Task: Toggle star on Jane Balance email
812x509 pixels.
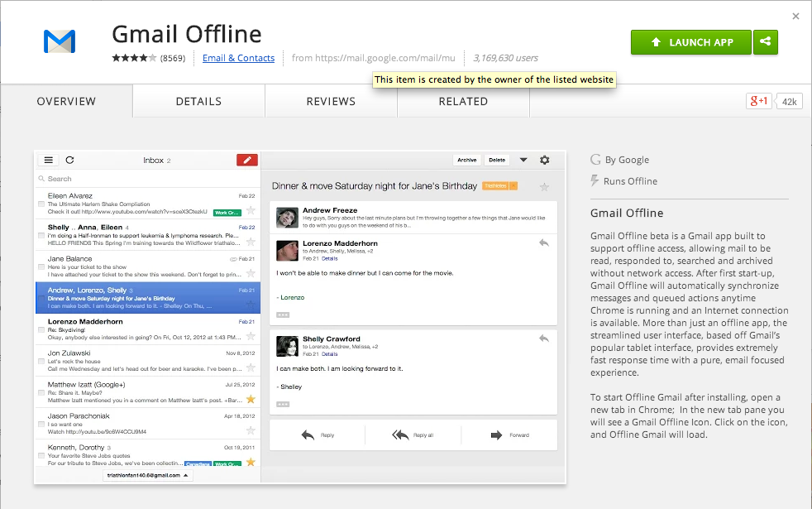Action: point(251,273)
